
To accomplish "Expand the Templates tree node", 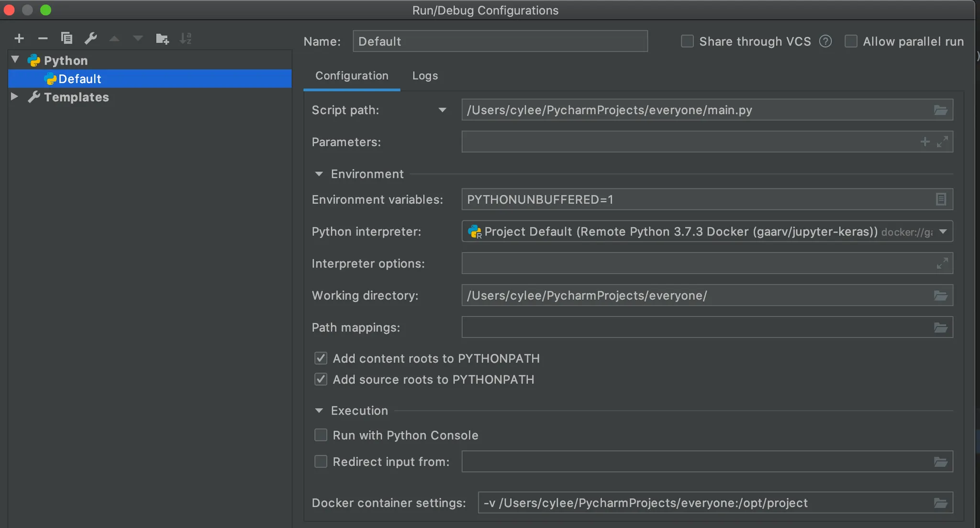I will (14, 97).
